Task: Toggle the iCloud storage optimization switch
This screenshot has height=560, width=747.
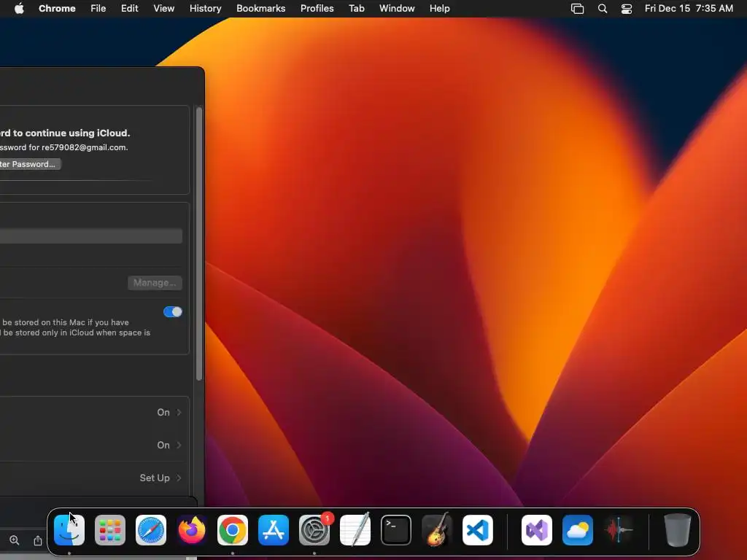Action: coord(172,312)
